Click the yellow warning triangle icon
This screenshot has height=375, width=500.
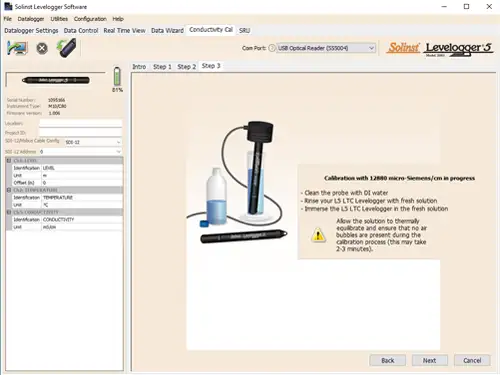[318, 235]
